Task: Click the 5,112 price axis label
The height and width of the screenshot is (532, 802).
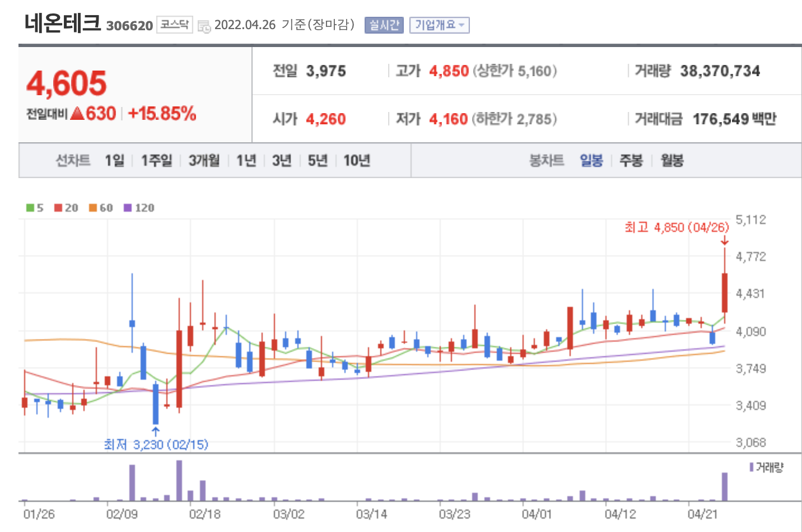Action: click(750, 220)
